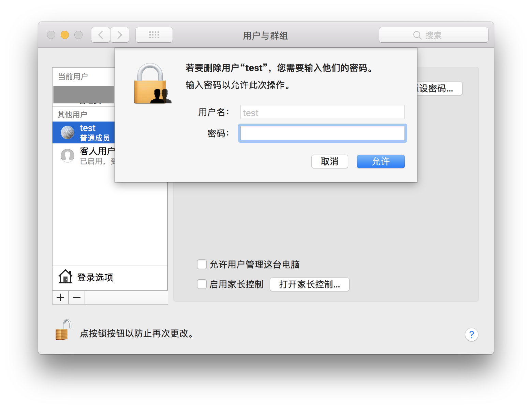Show all preferences grid icon
532x409 pixels.
tap(154, 35)
